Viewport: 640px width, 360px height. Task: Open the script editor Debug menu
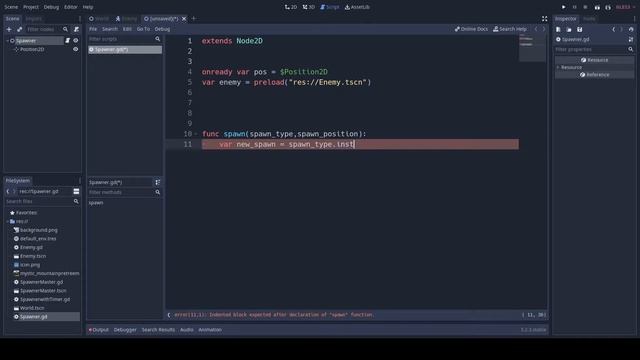pyautogui.click(x=162, y=29)
